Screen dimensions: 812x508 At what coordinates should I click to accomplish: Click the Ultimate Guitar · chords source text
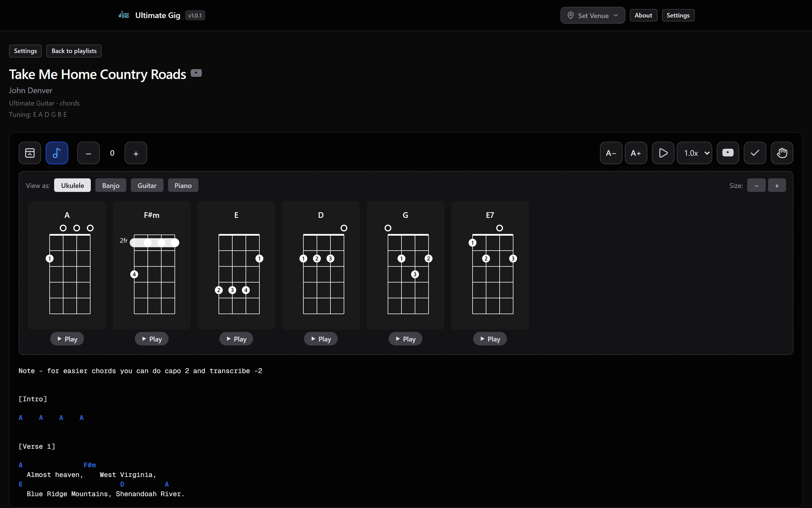[44, 103]
